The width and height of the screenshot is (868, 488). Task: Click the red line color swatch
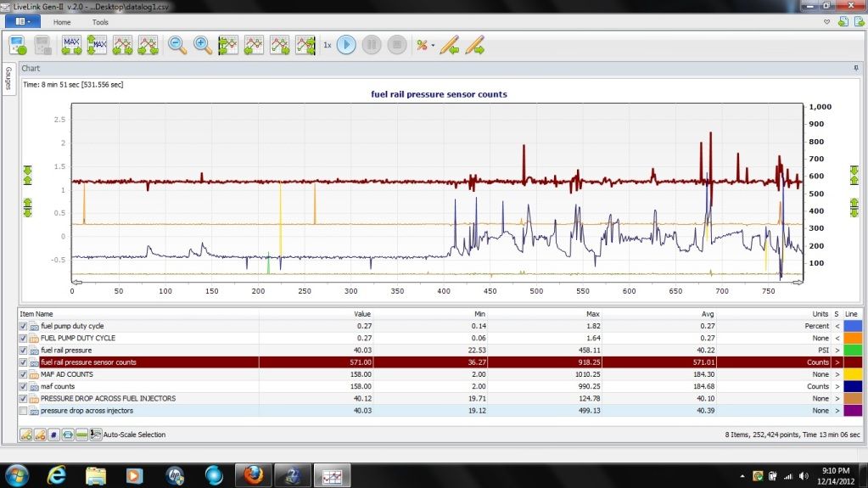click(x=852, y=362)
